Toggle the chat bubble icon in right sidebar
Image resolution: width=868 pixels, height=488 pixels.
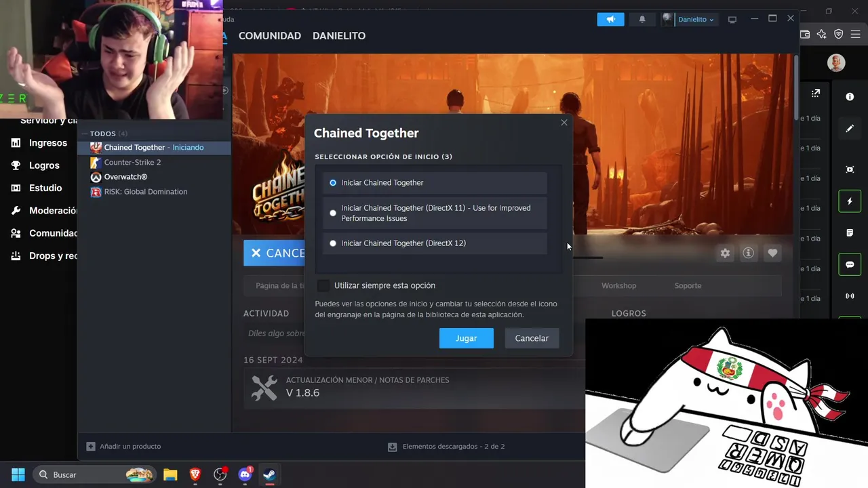coord(850,264)
